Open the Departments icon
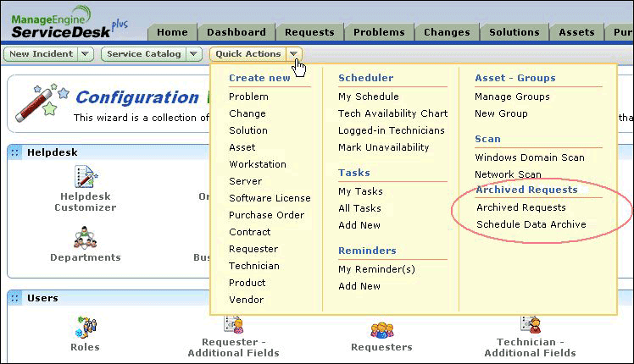Screen dimensions: 634x364 86,238
